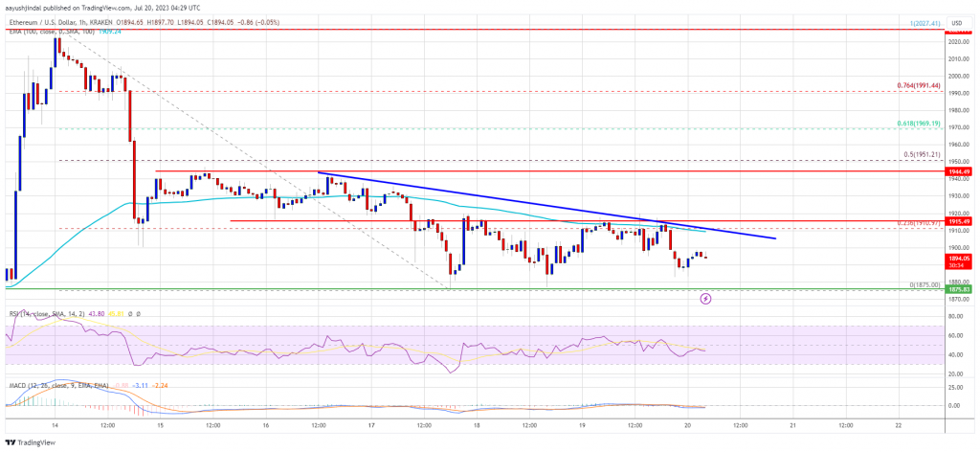Image resolution: width=980 pixels, height=452 pixels.
Task: Click the purple lightning bolt event icon
Action: [706, 299]
